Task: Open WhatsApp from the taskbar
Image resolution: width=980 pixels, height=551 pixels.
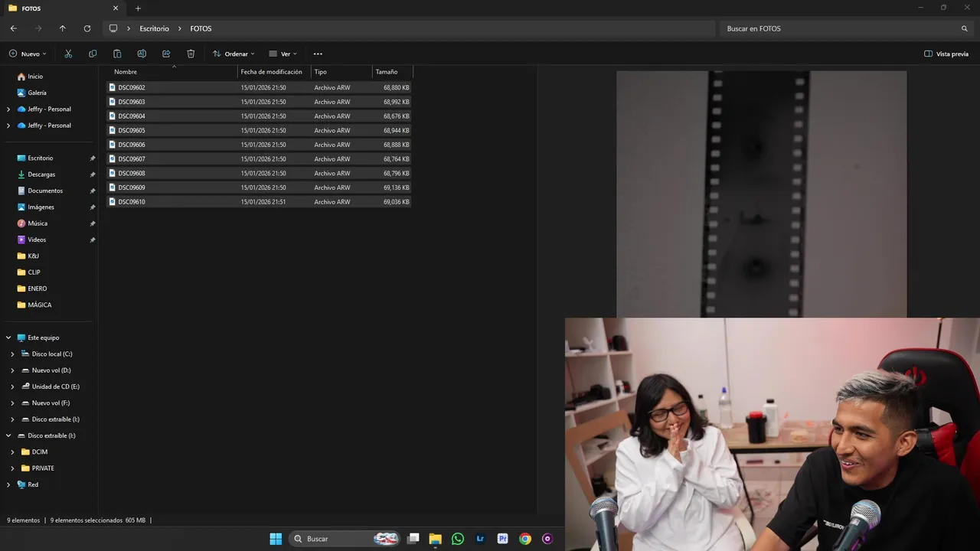Action: point(458,539)
